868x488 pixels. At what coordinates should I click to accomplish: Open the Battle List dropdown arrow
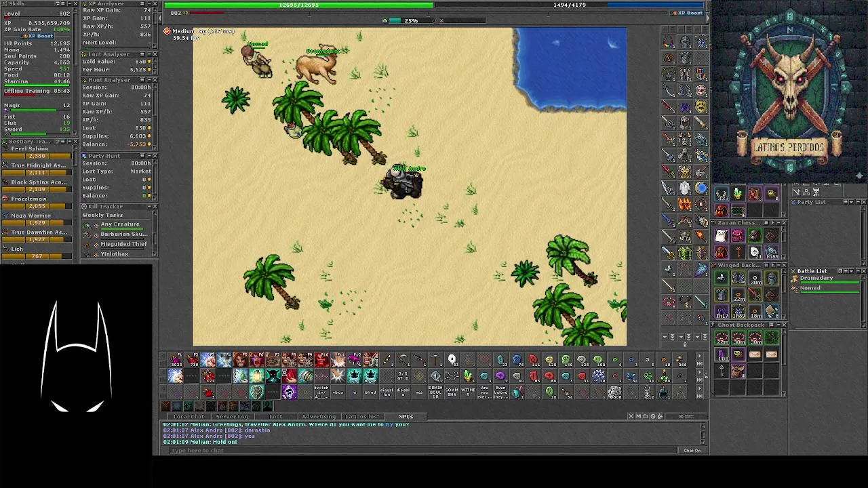click(851, 271)
